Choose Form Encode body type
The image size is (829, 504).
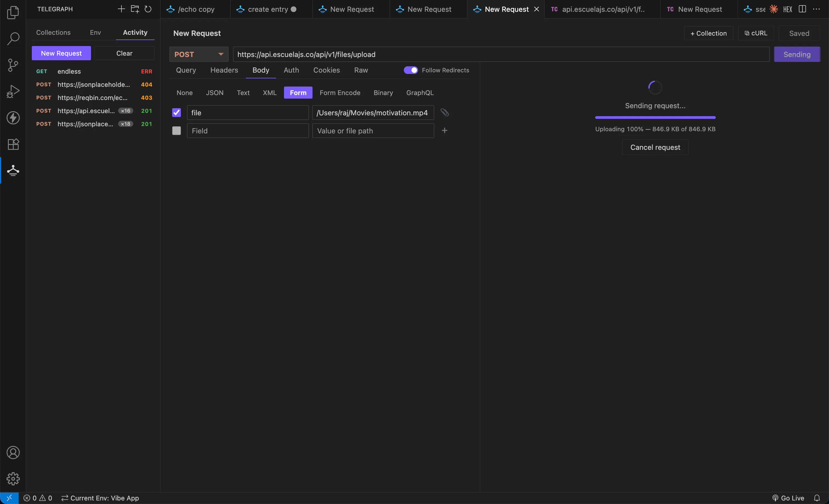click(x=340, y=93)
